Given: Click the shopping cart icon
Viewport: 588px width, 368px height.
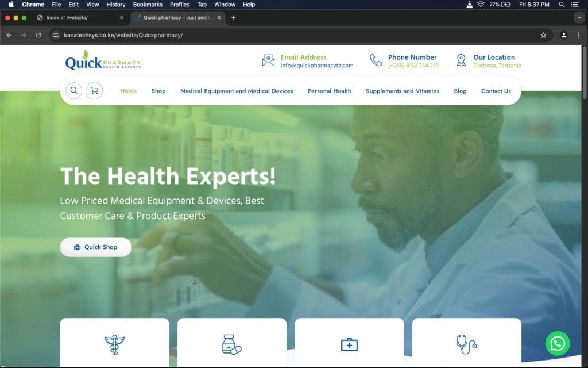Looking at the screenshot, I should point(94,90).
